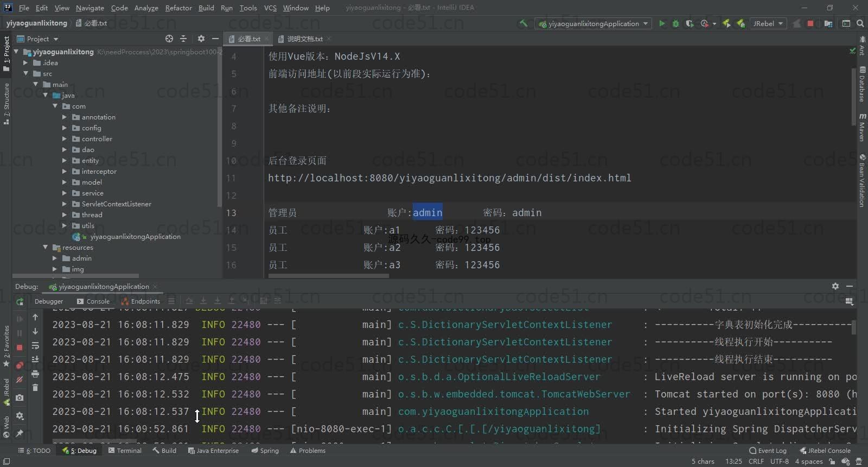Select yiyaoguanlixitongApplication class in tree

point(135,236)
